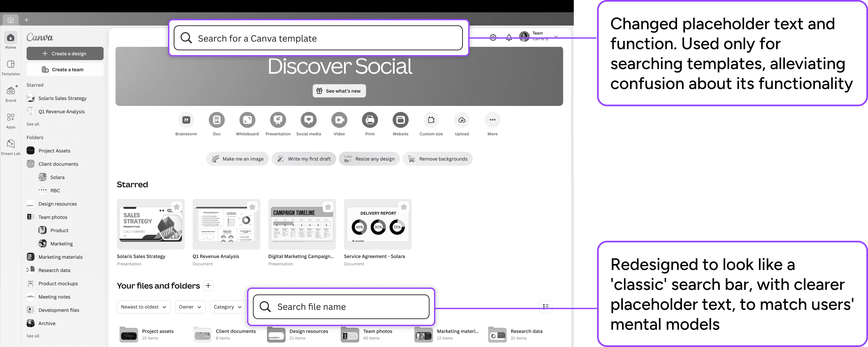Select the Home item in the left rail
This screenshot has height=347, width=868.
click(11, 41)
